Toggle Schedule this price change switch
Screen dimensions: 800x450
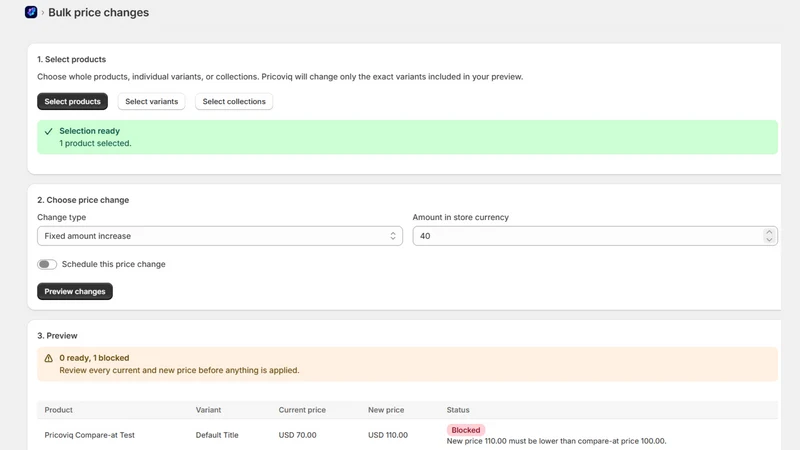(x=47, y=264)
